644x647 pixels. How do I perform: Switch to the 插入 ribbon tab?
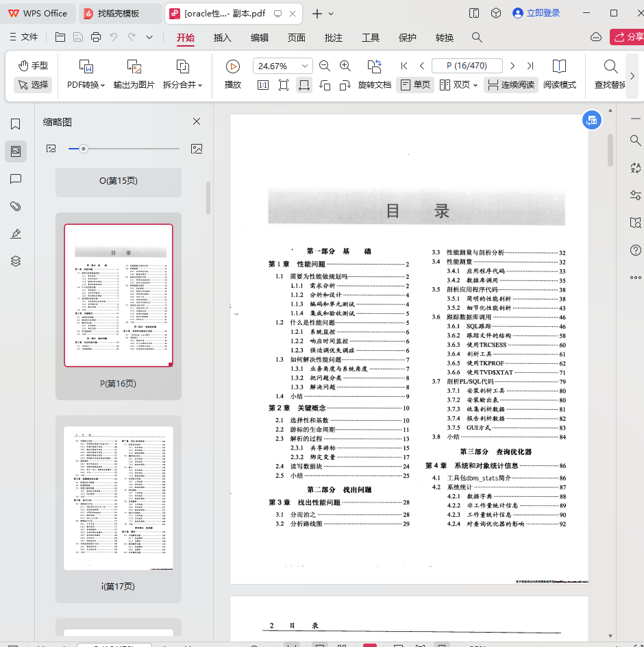223,38
